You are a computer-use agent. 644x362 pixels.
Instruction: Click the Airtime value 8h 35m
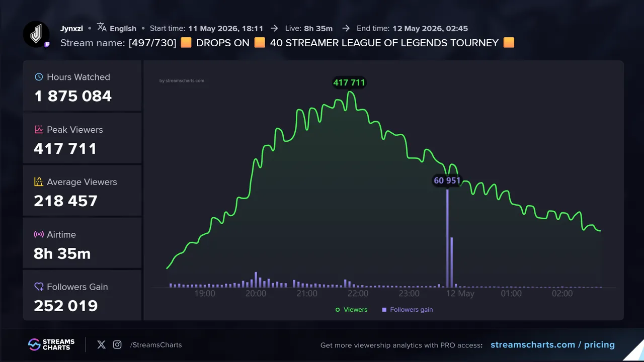coord(62,253)
